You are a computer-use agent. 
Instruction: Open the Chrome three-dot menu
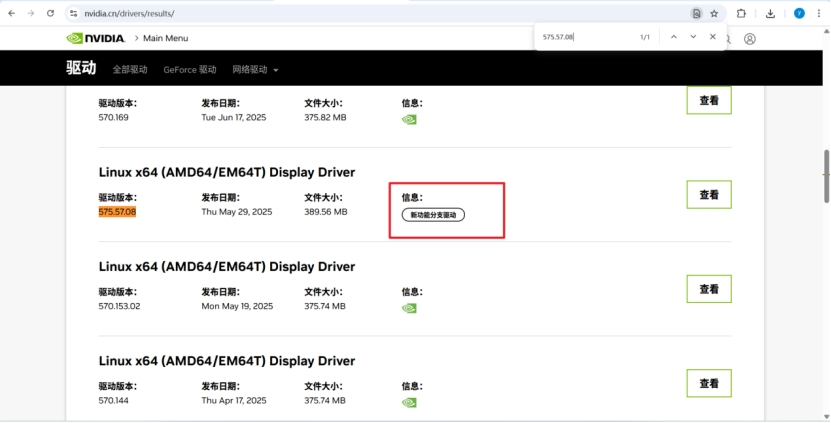point(819,14)
